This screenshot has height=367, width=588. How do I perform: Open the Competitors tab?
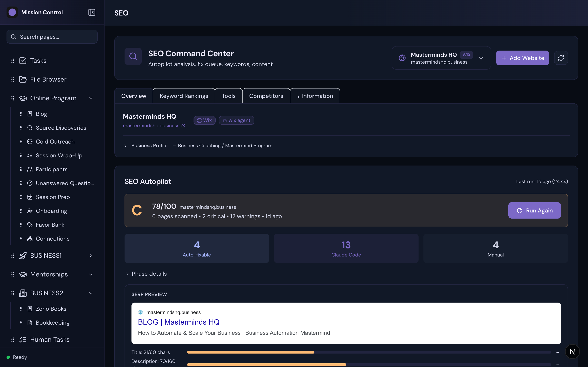pos(266,96)
